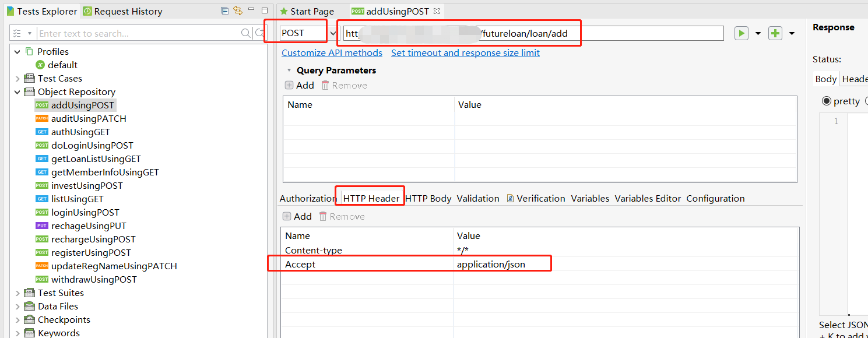
Task: Switch to the HTTP Body tab
Action: 428,199
